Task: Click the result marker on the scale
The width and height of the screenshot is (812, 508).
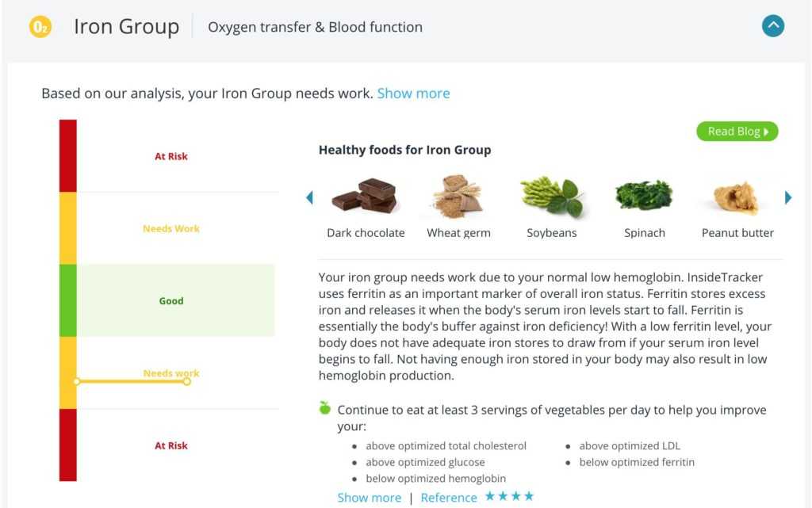Action: 186,381
